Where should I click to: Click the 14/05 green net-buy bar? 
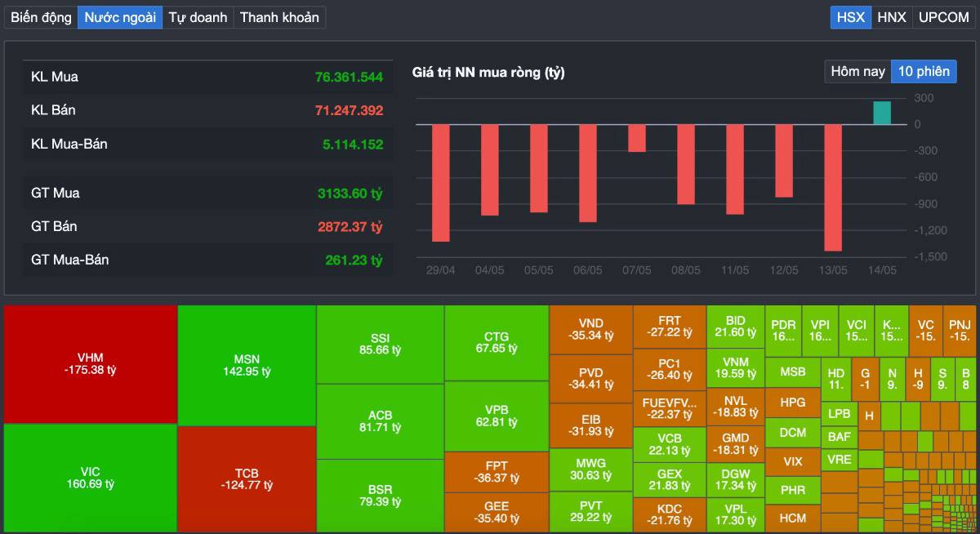tap(882, 113)
